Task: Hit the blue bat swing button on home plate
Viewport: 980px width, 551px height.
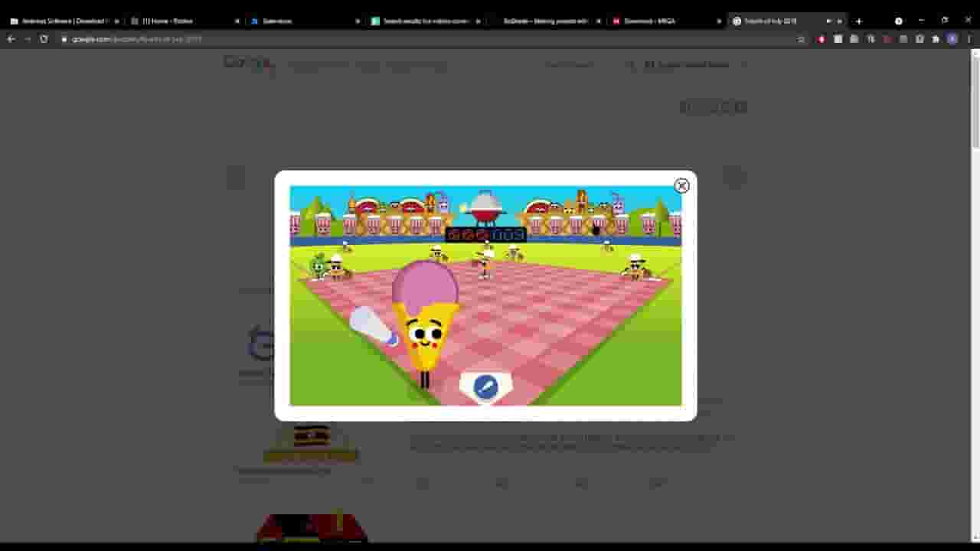Action: coord(485,387)
